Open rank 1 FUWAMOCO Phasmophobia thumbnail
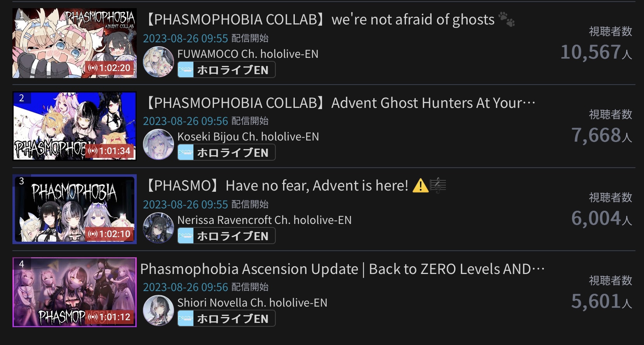The image size is (644, 345). pyautogui.click(x=75, y=43)
